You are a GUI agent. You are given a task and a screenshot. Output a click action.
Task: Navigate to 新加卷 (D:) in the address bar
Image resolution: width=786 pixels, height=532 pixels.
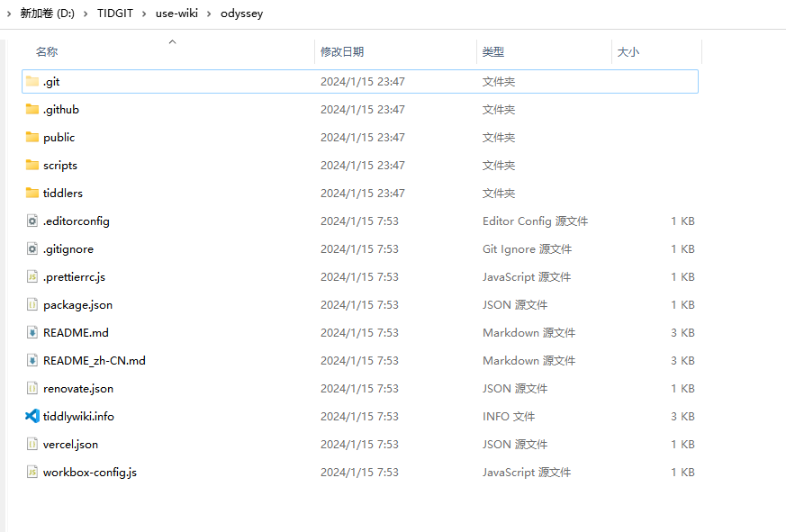tap(47, 14)
